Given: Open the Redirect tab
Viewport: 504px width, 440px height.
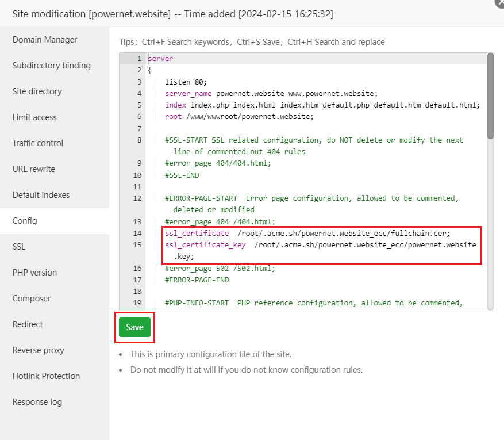Looking at the screenshot, I should 28,324.
